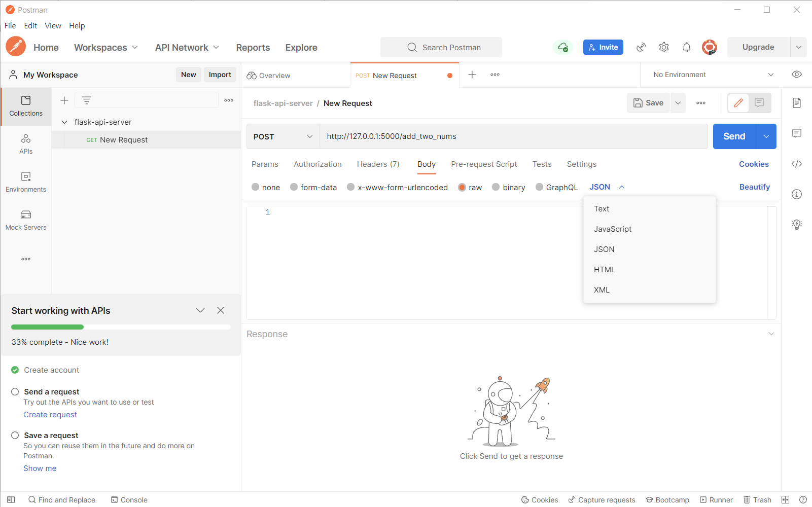
Task: Click the Beautify link
Action: pos(754,187)
